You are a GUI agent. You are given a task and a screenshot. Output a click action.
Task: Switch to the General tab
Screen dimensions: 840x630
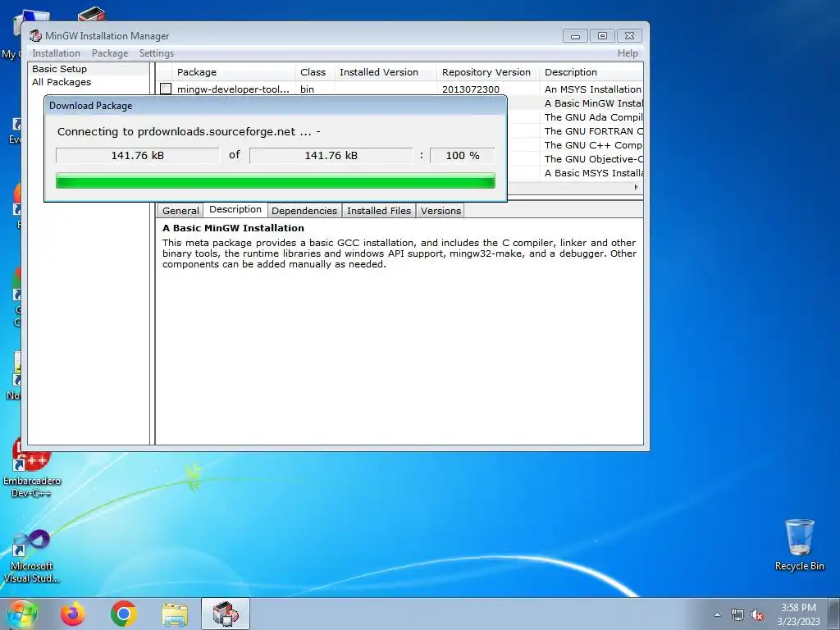tap(180, 211)
